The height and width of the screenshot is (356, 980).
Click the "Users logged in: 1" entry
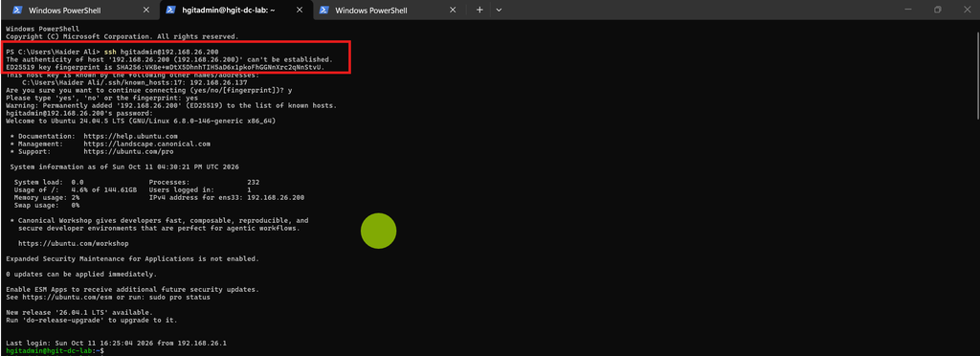tap(200, 189)
